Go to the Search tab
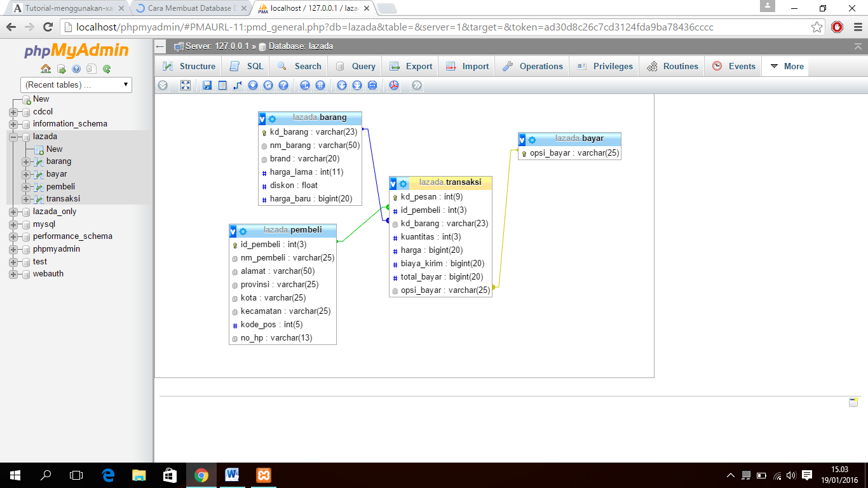868x488 pixels. (299, 66)
